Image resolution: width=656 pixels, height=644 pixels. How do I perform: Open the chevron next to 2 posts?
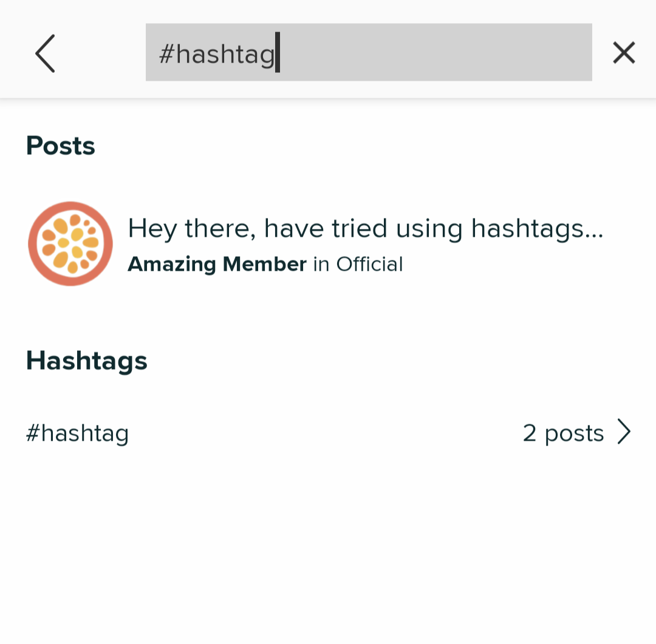click(x=624, y=432)
